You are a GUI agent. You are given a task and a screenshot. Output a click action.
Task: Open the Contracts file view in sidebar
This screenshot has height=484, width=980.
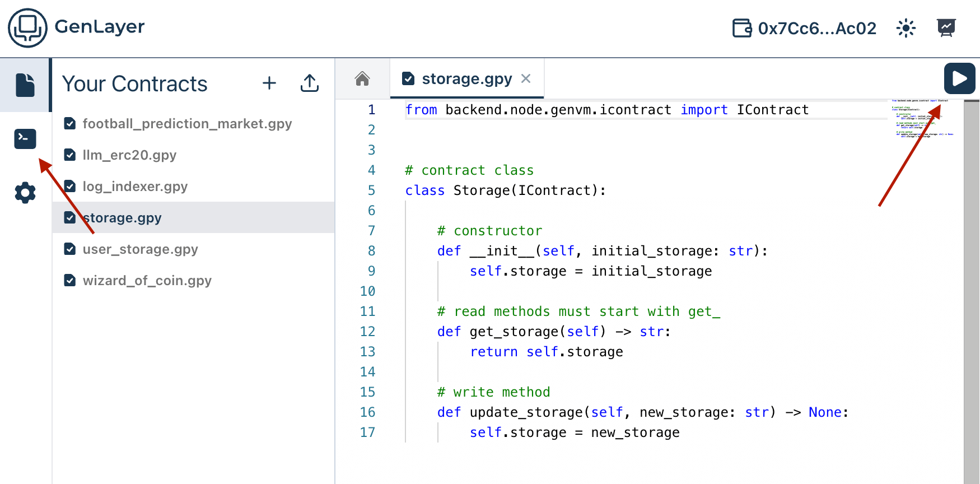25,85
